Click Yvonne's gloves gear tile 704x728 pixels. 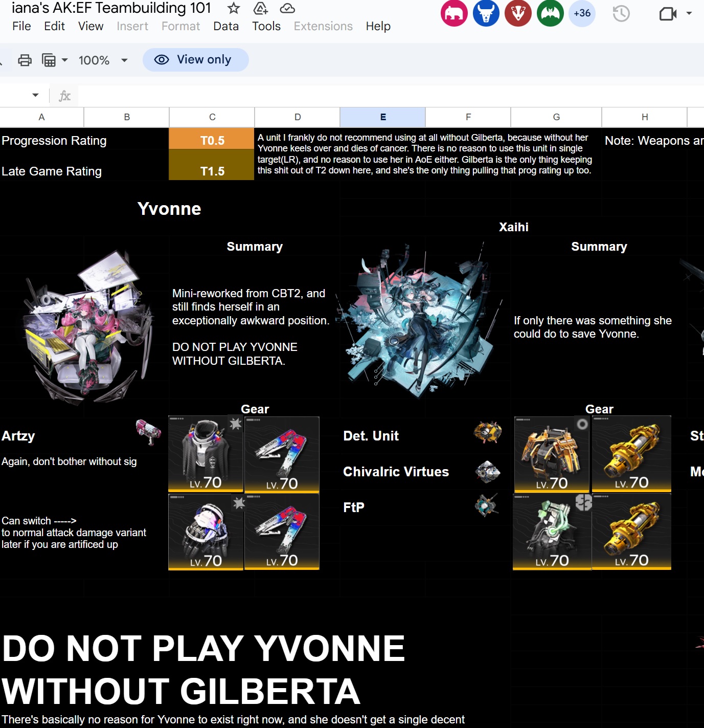[x=206, y=532]
